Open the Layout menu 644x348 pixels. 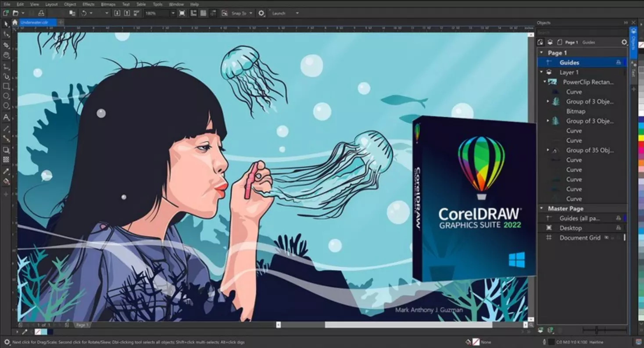tap(51, 4)
